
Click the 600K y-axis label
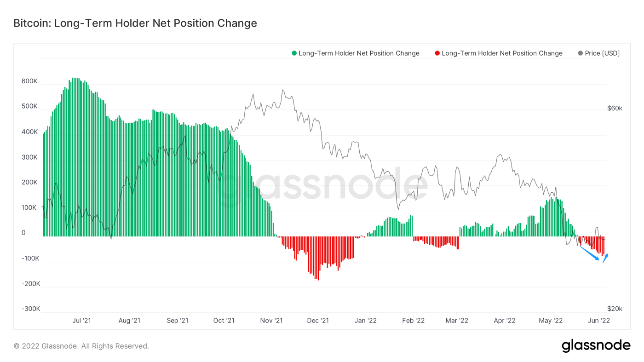click(29, 81)
